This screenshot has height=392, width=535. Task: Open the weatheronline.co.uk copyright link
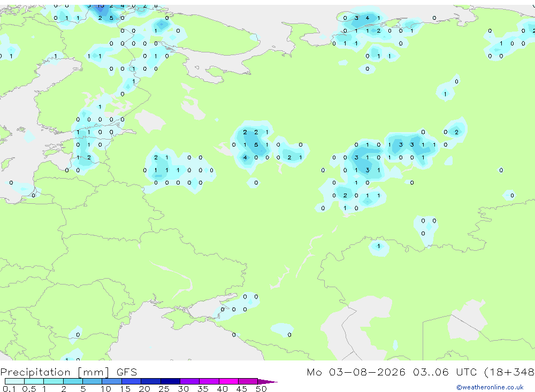tap(490, 387)
